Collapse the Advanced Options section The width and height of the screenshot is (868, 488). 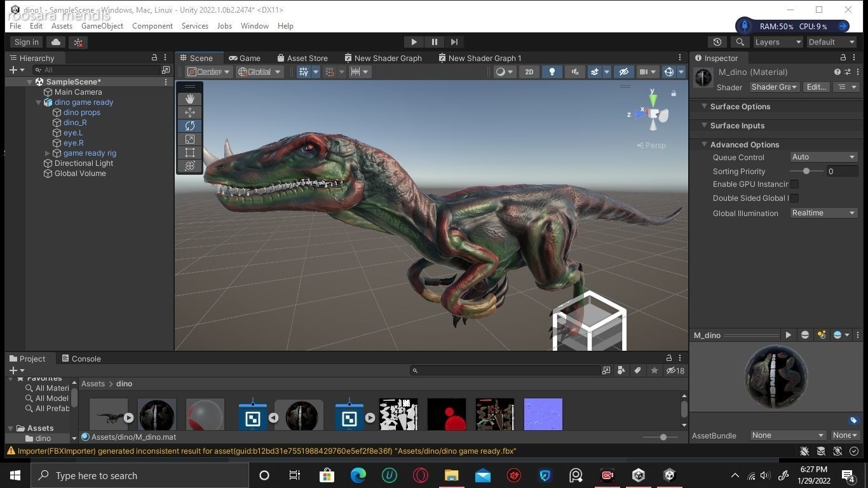tap(704, 145)
